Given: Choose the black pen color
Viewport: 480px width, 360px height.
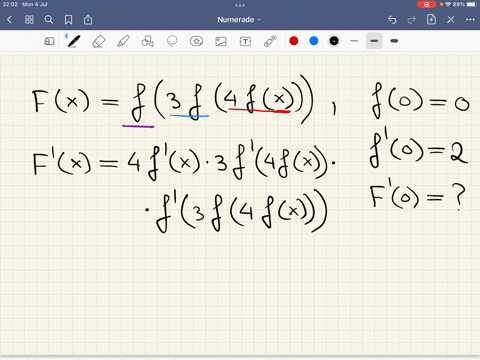Looking at the screenshot, I should (334, 41).
